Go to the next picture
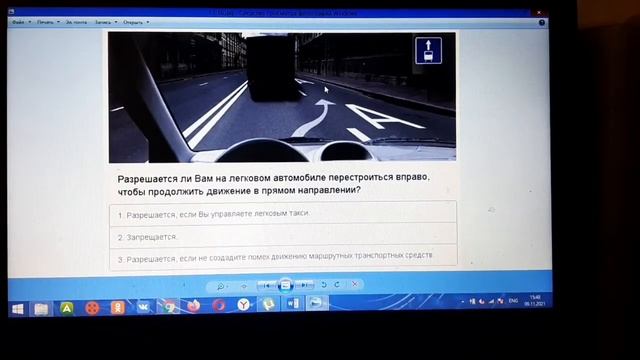The width and height of the screenshot is (640, 360). (x=304, y=285)
